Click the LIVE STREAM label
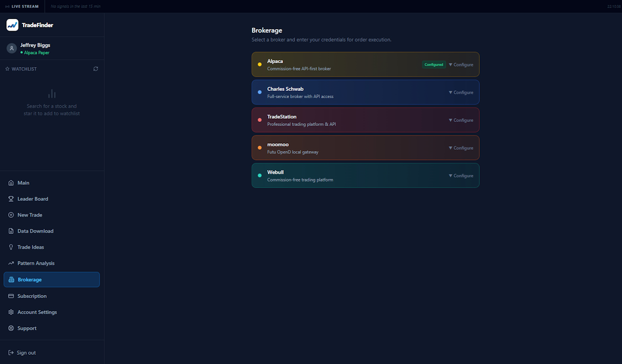Image resolution: width=622 pixels, height=364 pixels. point(25,6)
